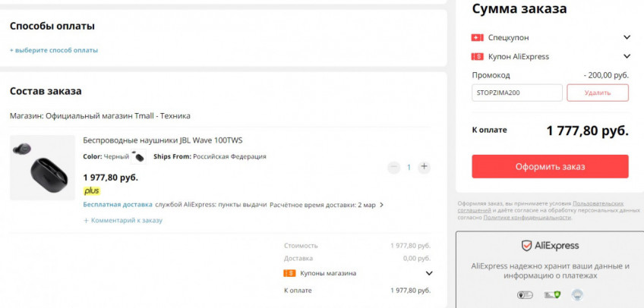Click the red Спецкупон coupon icon

coord(477,38)
